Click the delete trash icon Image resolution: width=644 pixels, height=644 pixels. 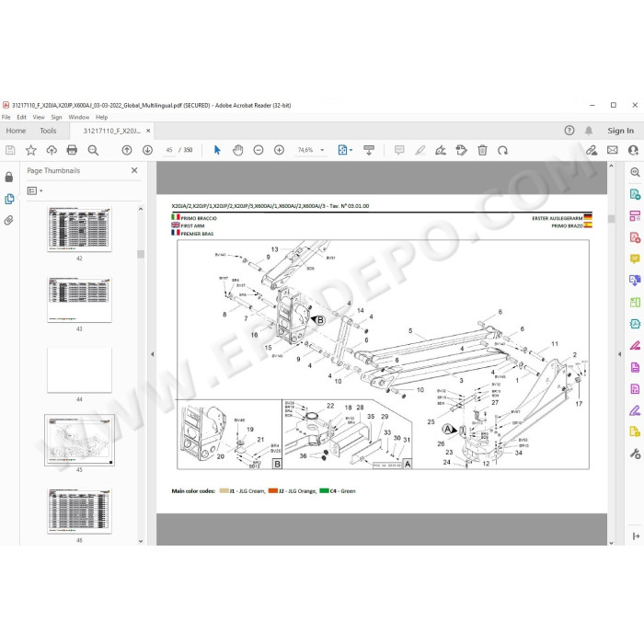(x=482, y=150)
